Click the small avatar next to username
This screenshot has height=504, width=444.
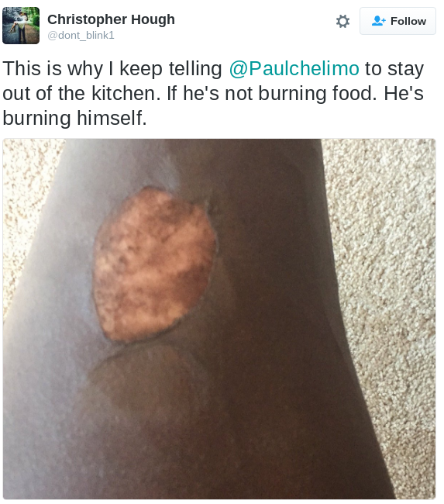point(21,26)
